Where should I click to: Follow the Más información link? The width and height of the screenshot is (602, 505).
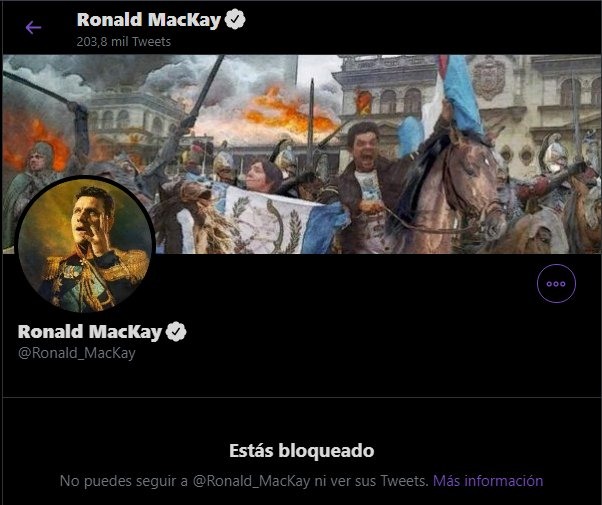[x=488, y=481]
